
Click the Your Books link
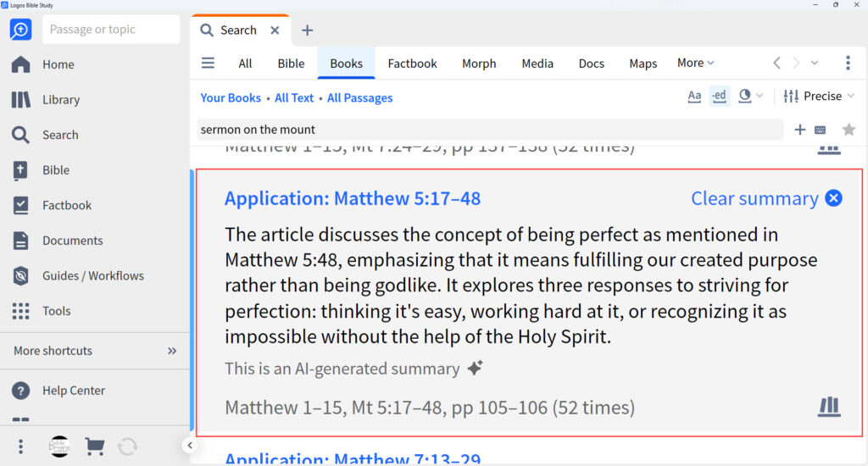click(231, 98)
